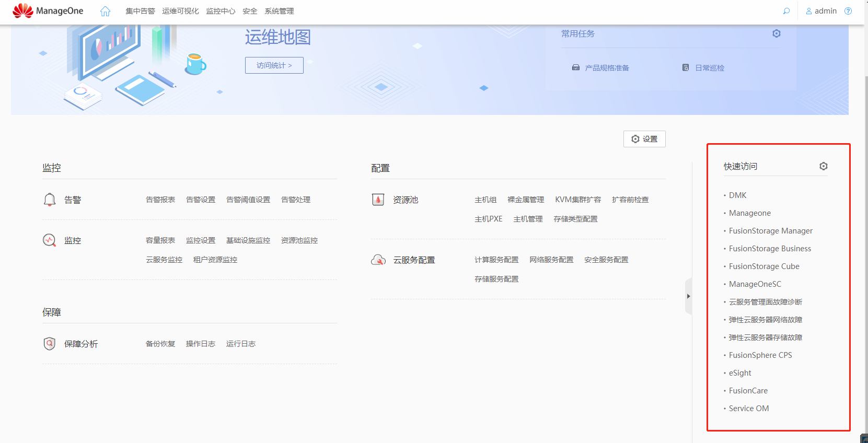
Task: Open the 云服务监控 link
Action: [x=164, y=260]
